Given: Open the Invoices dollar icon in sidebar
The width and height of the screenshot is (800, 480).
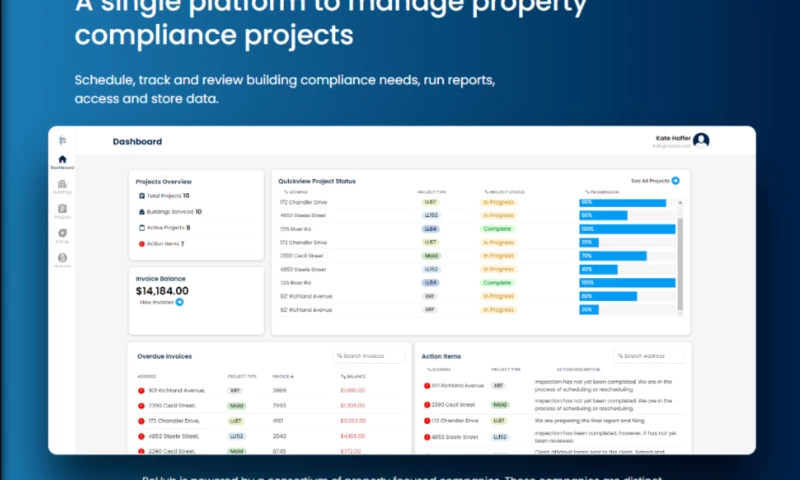Looking at the screenshot, I should (62, 258).
